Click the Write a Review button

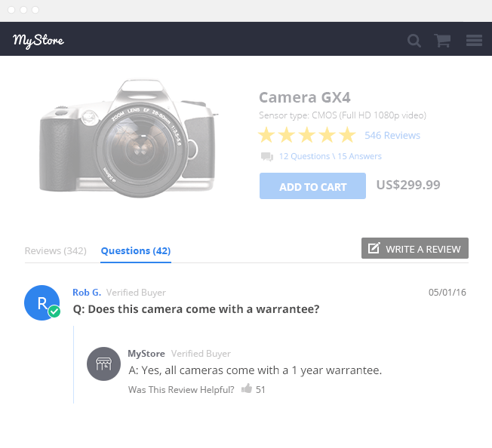pos(415,249)
